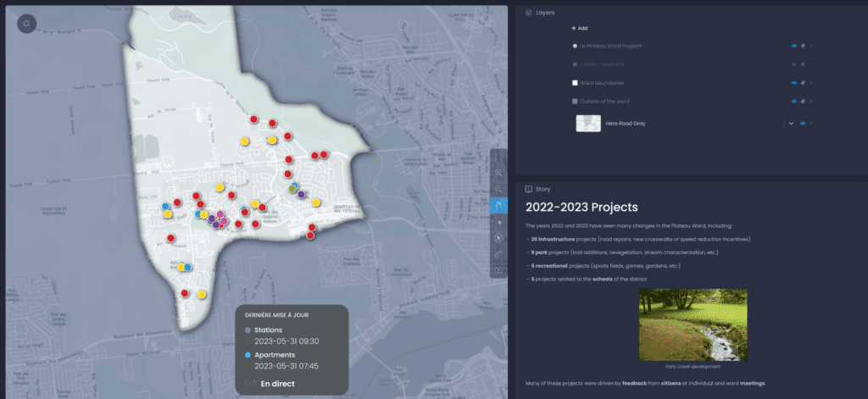Image resolution: width=868 pixels, height=399 pixels.
Task: Select the pan hand tool
Action: 498,206
